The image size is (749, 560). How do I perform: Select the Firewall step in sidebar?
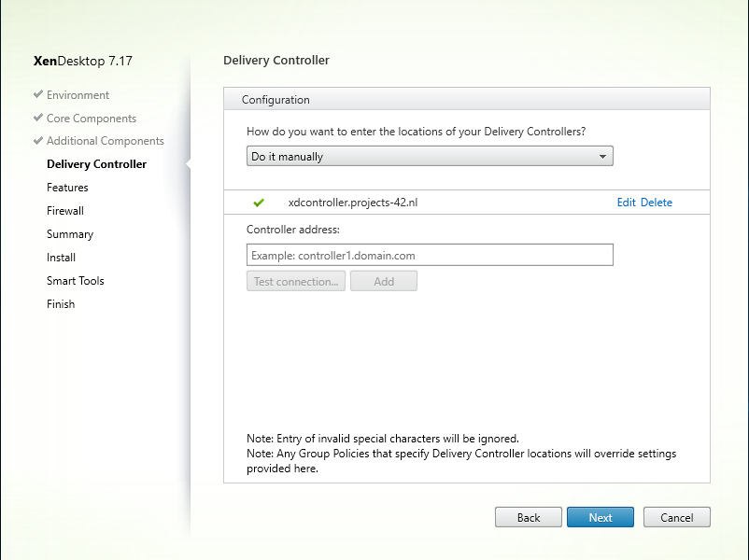(x=65, y=211)
